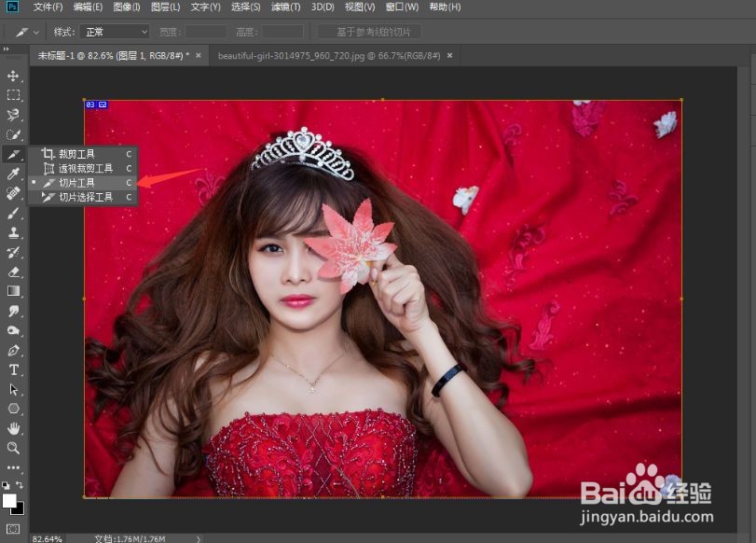This screenshot has width=756, height=543.
Task: Swap foreground and background colors
Action: pos(20,484)
